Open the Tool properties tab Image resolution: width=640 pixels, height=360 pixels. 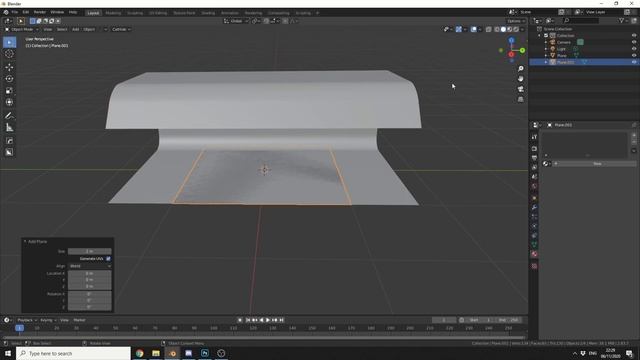coord(534,137)
